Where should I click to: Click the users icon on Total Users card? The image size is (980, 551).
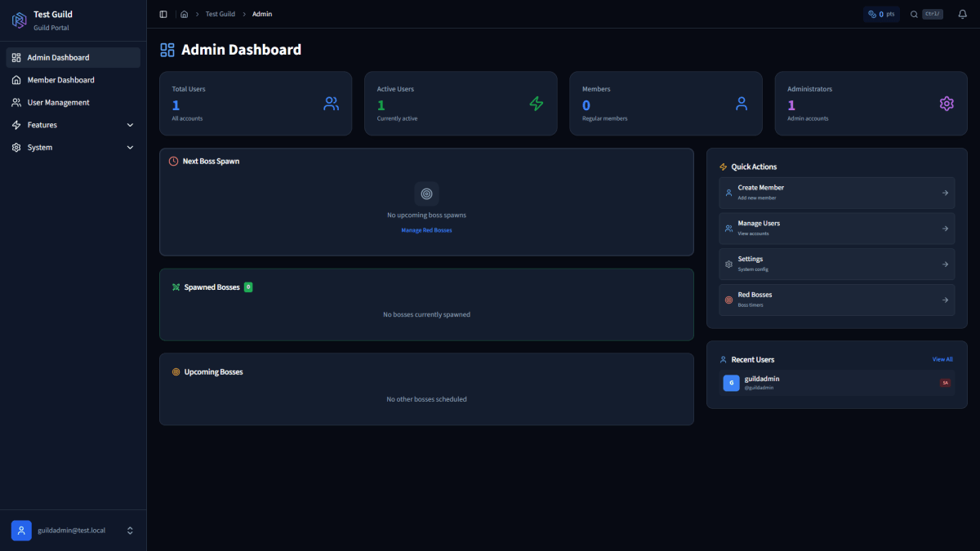click(331, 104)
